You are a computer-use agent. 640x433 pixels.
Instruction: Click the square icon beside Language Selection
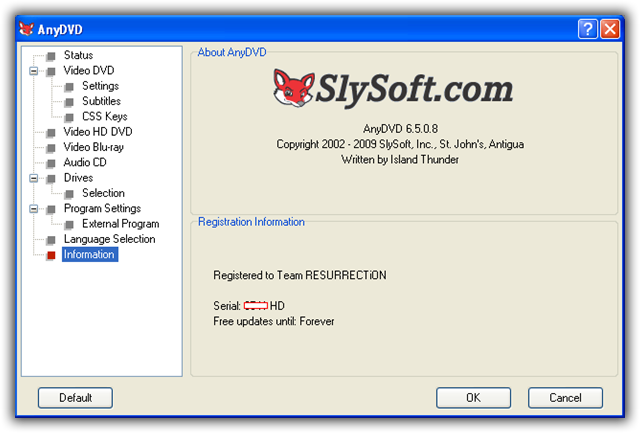[x=51, y=240]
